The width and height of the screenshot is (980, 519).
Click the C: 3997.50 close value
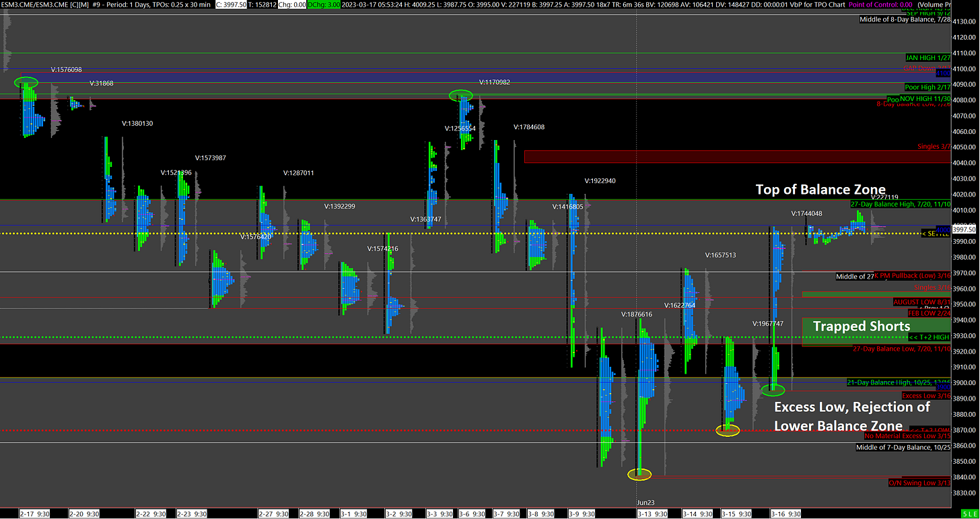point(232,4)
